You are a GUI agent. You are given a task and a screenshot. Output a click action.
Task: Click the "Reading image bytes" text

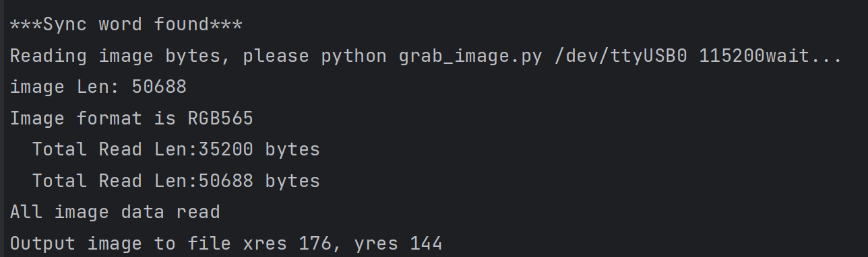[x=115, y=57]
